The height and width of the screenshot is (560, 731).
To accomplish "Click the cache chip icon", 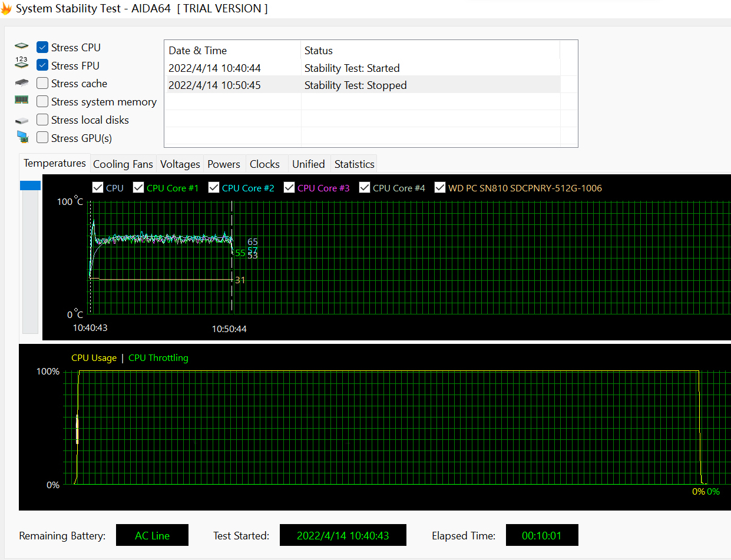I will 22,83.
